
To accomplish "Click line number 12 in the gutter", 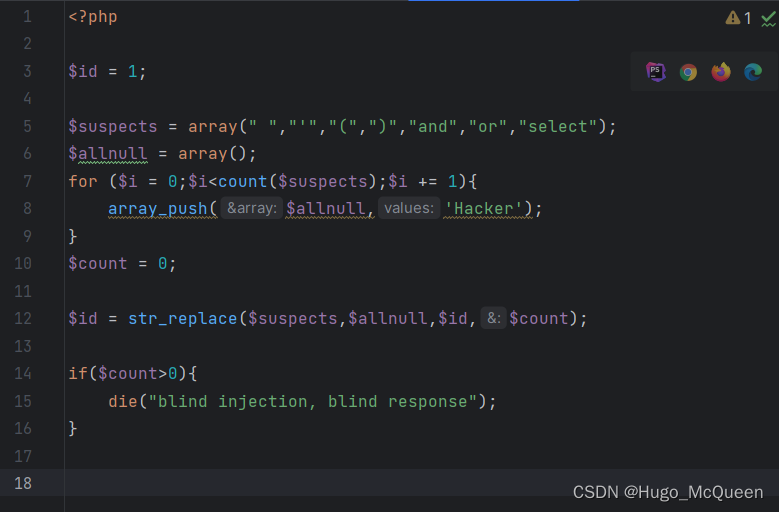I will point(23,318).
